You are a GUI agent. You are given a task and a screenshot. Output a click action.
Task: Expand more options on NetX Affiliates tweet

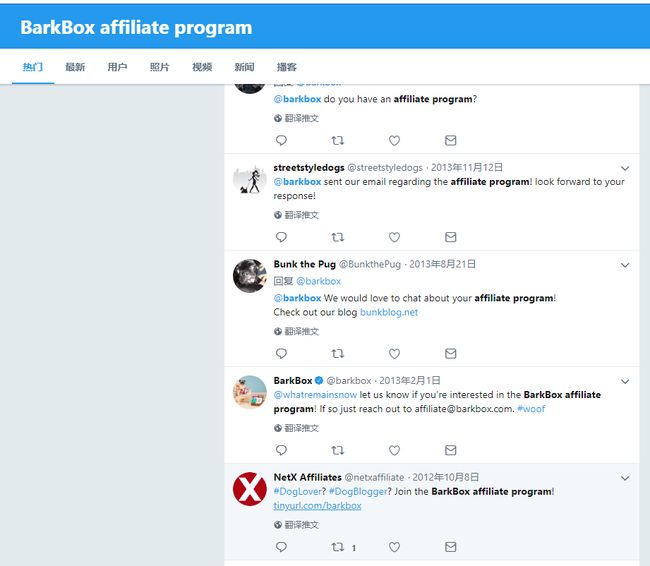click(x=625, y=478)
